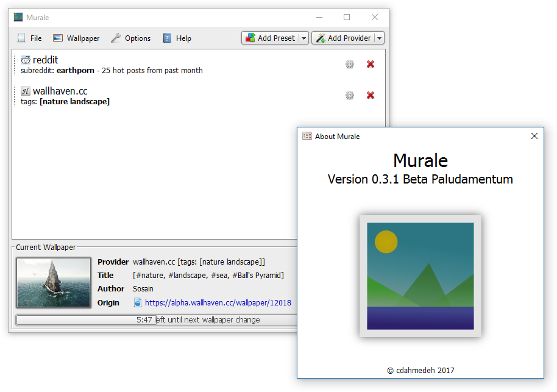Click the wallpaper change countdown progress bar
Screen dimensions: 557x392
click(156, 320)
